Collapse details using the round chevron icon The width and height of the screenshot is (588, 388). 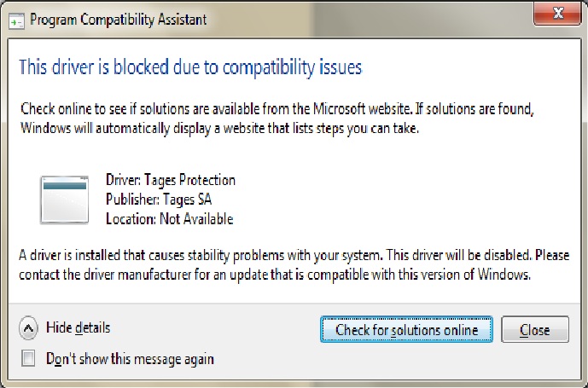click(28, 328)
